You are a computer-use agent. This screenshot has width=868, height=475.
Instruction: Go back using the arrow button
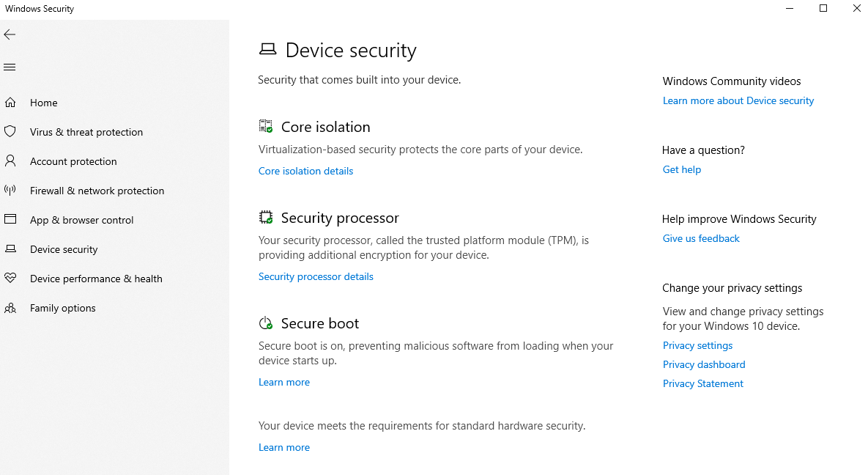coord(10,34)
